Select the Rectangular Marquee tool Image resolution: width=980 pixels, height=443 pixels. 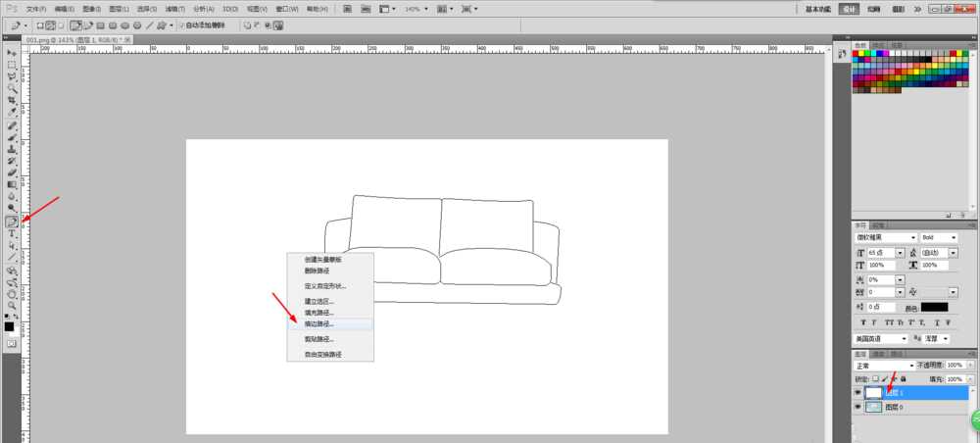pos(12,65)
